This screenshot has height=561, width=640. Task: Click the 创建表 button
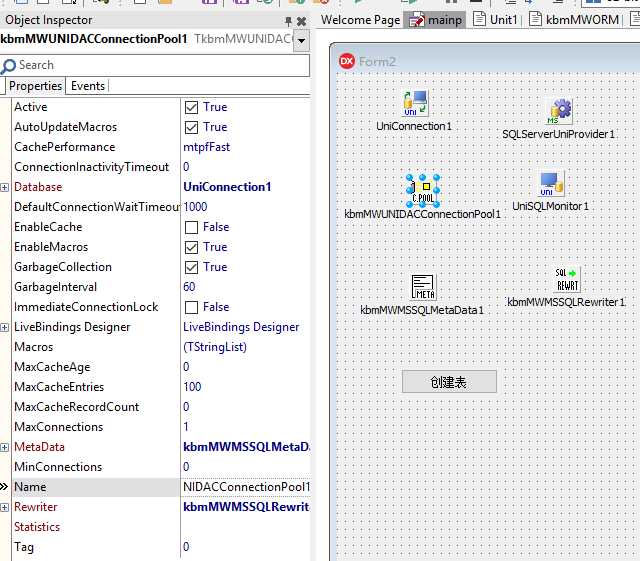click(449, 382)
